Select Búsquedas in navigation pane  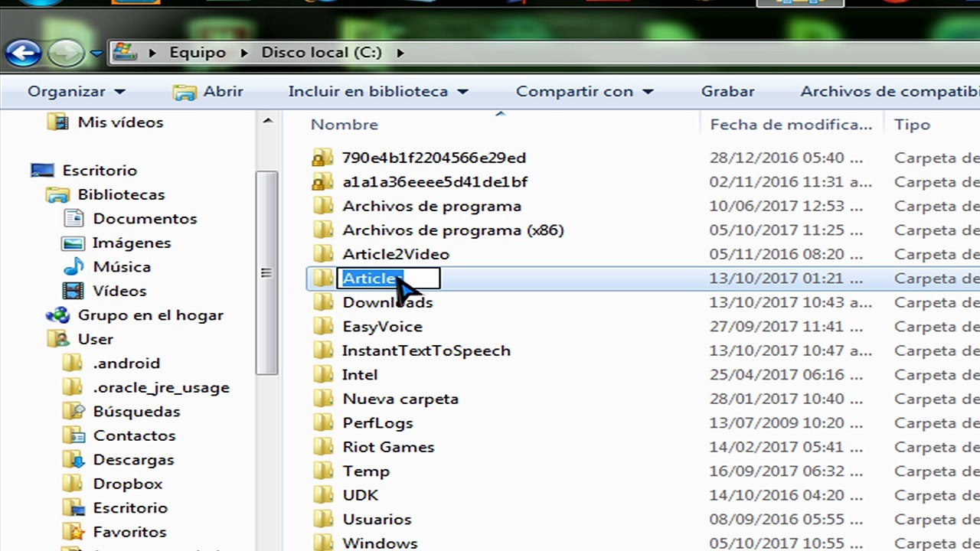coord(136,411)
